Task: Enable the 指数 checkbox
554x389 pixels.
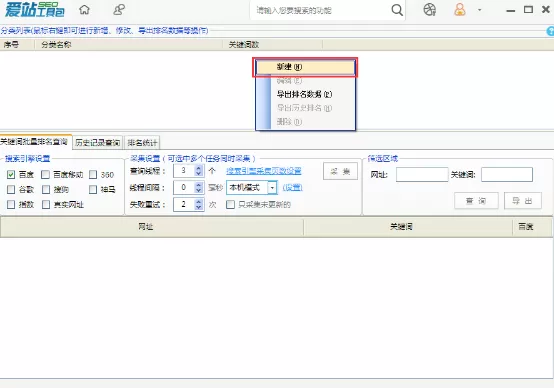Action: click(x=11, y=205)
